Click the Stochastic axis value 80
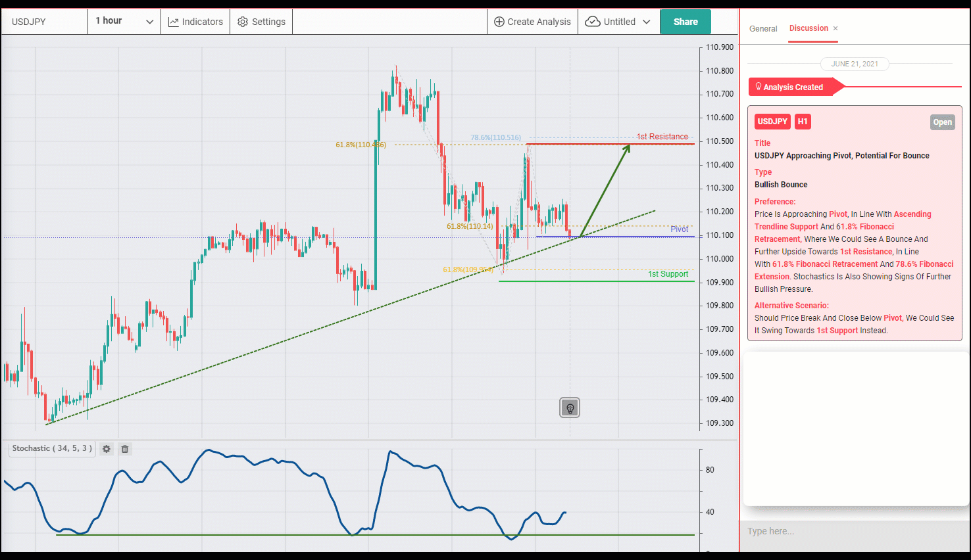Viewport: 971px width, 560px height. 710,470
